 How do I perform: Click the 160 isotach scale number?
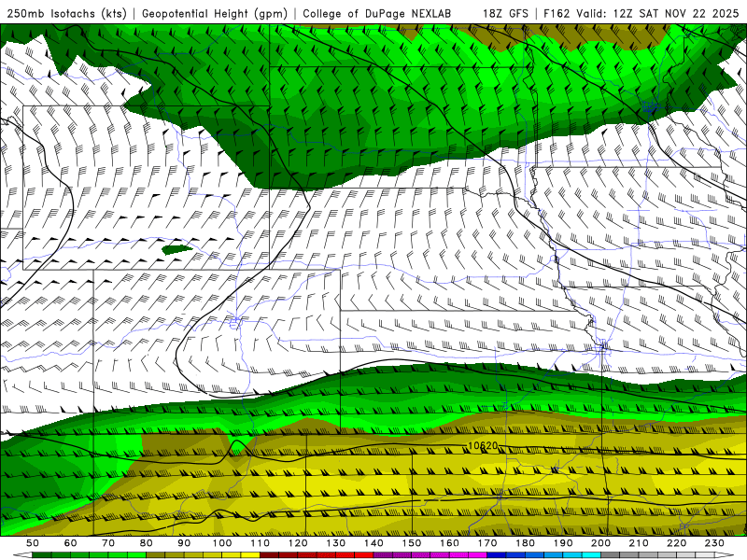(x=449, y=543)
